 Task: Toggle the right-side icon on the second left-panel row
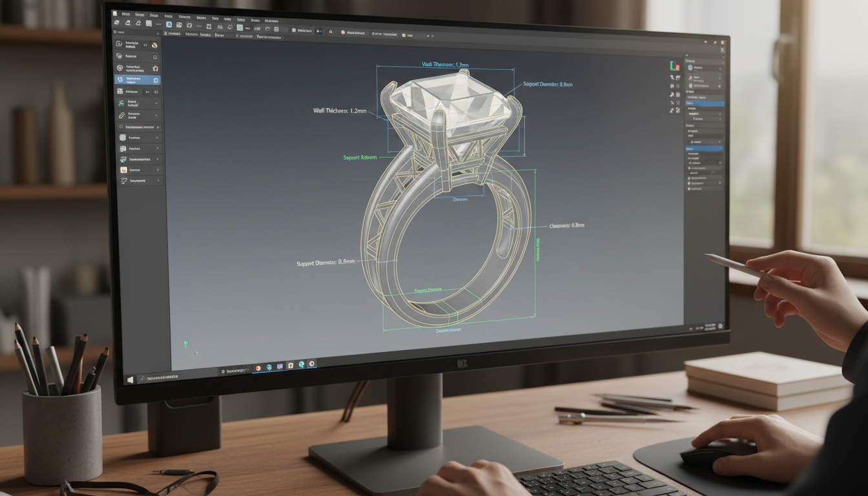coord(156,57)
